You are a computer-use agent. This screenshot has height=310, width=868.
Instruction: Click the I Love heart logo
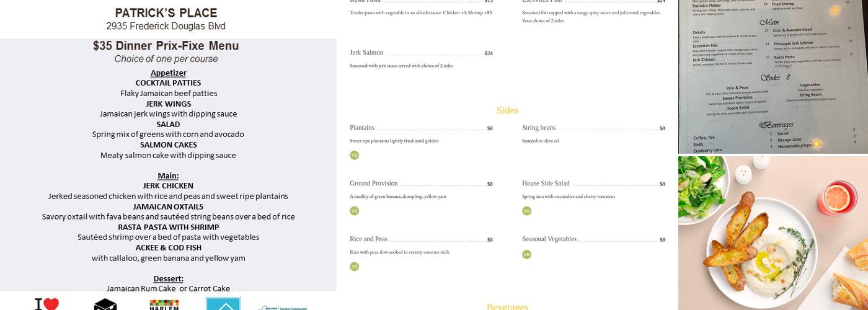(46, 304)
